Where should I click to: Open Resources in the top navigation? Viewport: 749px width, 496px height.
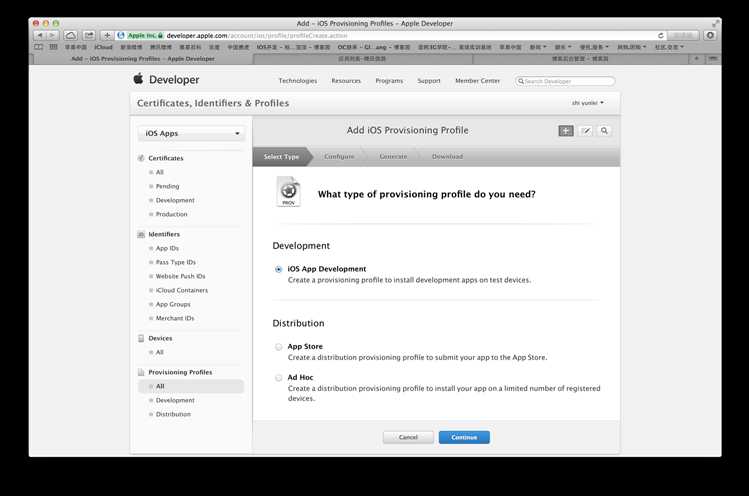[346, 81]
